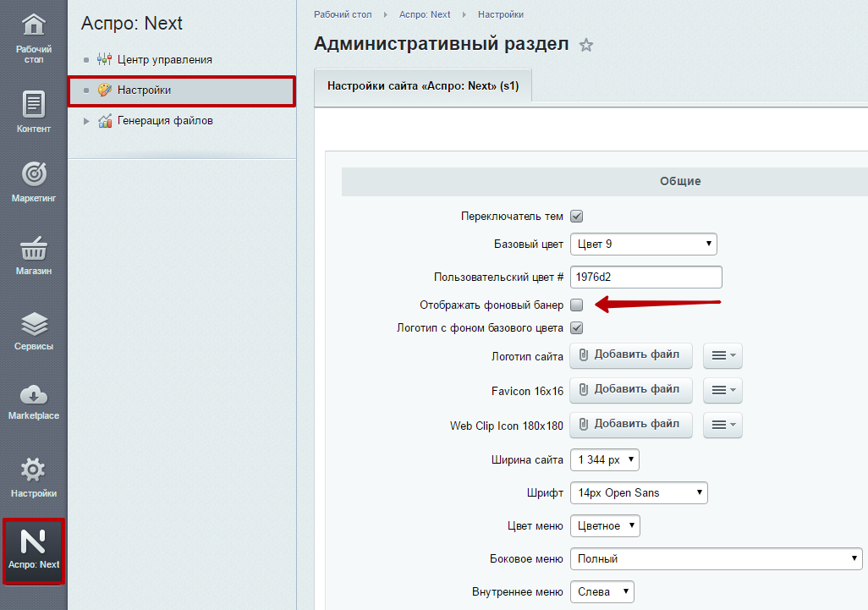Image resolution: width=868 pixels, height=610 pixels.
Task: Click the Настройки breadcrumb link
Action: 501,14
